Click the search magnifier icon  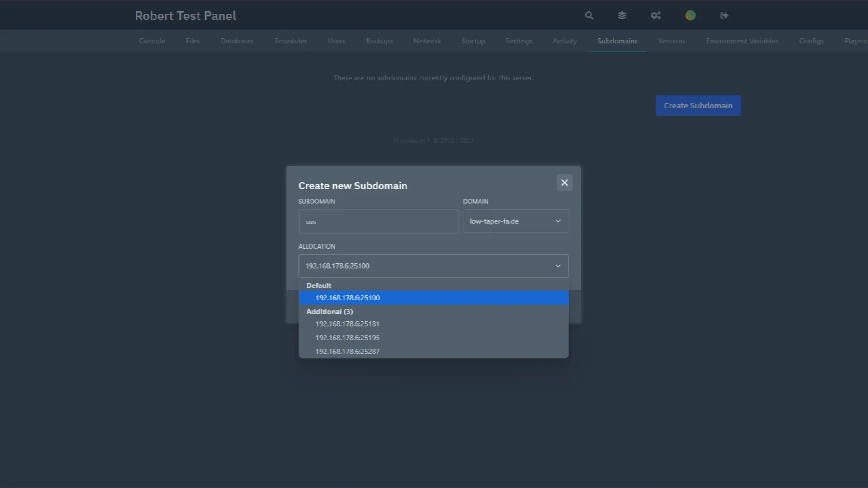(x=589, y=15)
